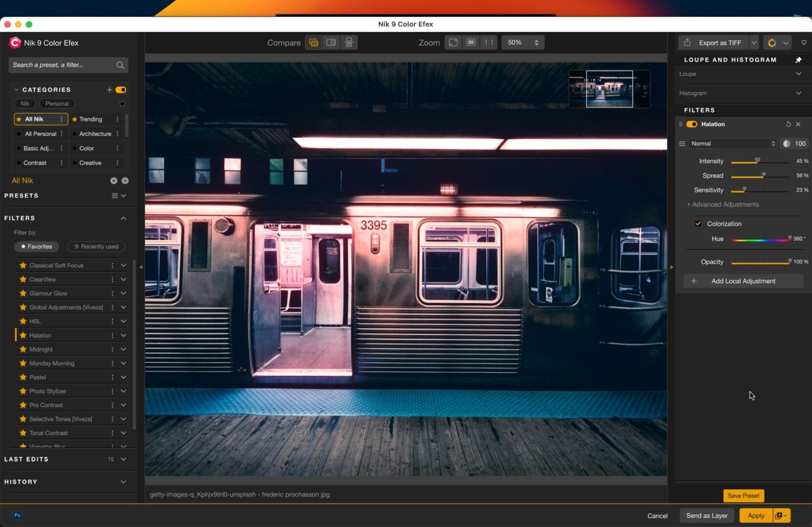Open the search magnifier in the preset search bar
812x527 pixels.
120,65
